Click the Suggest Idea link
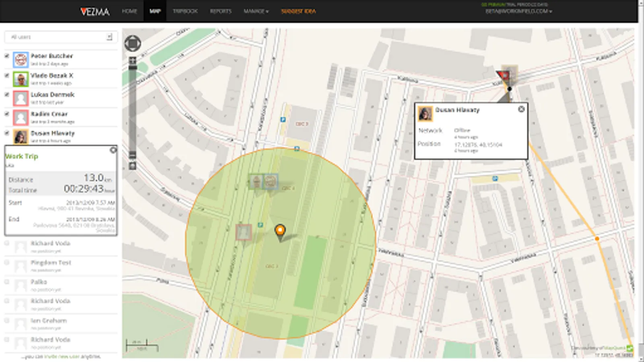Viewport: 644px width, 362px height. 298,11
